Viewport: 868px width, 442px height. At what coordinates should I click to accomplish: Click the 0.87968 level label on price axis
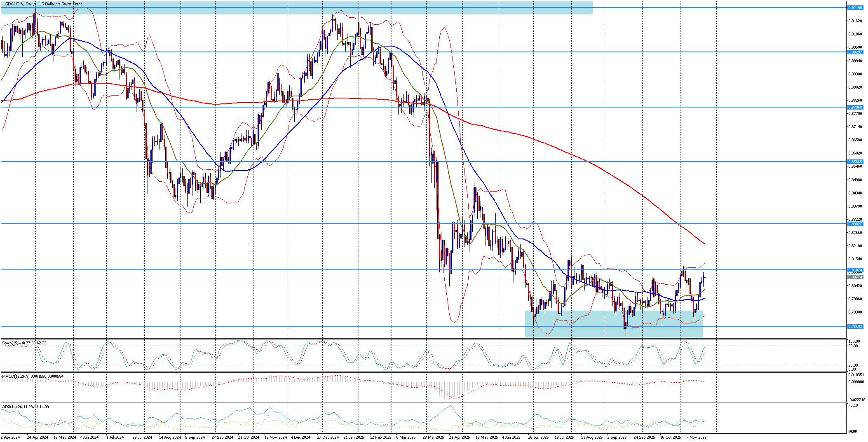(x=855, y=108)
